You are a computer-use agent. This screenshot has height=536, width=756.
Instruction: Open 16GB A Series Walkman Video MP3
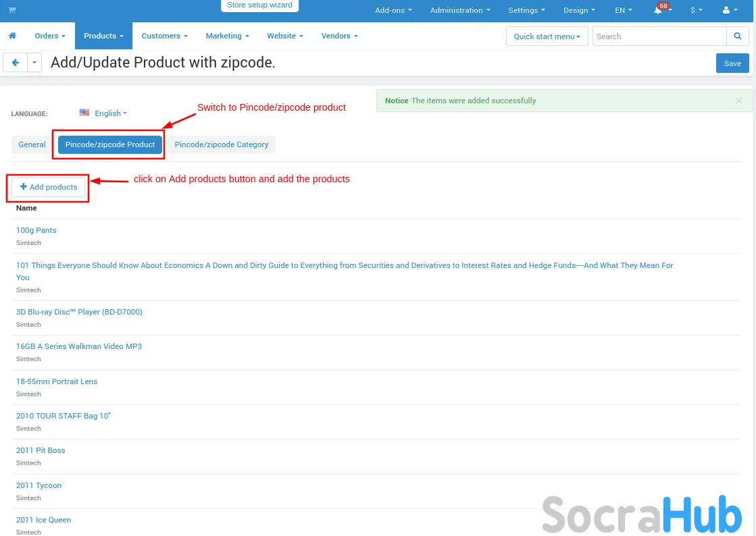click(79, 346)
